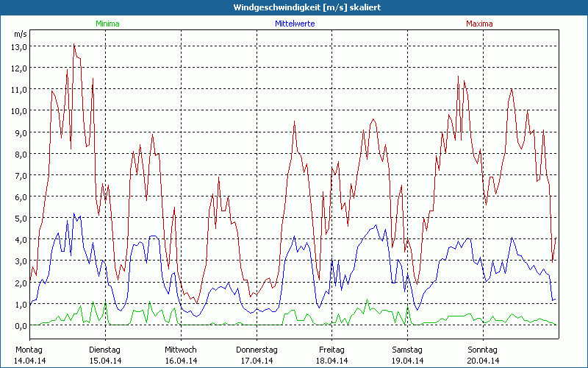Click the date 16.04.14
This screenshot has height=368, width=588.
point(181,361)
